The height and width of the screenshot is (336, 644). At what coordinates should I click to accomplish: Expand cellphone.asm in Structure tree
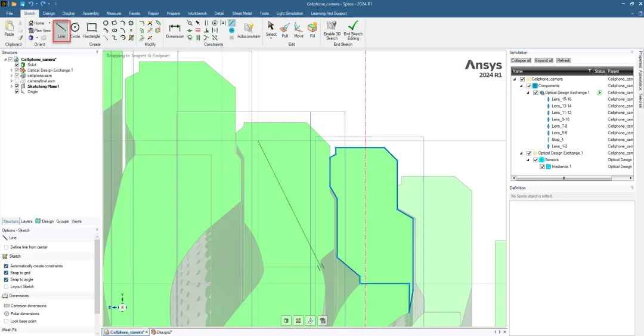point(11,76)
